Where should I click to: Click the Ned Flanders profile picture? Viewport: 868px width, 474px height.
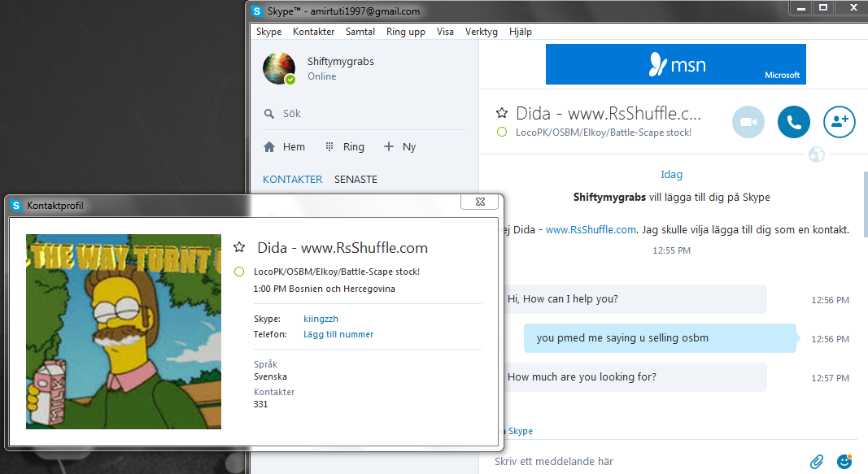coord(124,331)
